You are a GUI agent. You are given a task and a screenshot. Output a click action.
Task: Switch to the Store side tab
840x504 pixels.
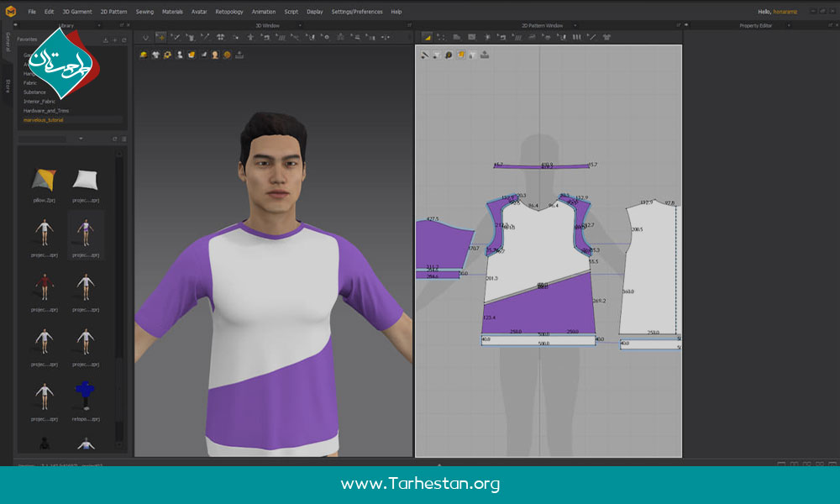(8, 85)
